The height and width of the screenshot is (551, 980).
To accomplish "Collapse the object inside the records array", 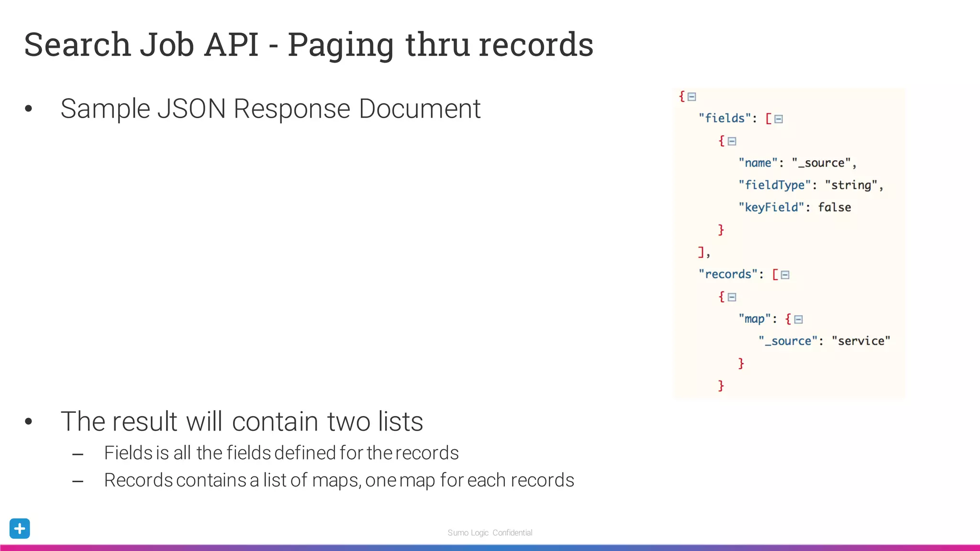I will coord(732,297).
